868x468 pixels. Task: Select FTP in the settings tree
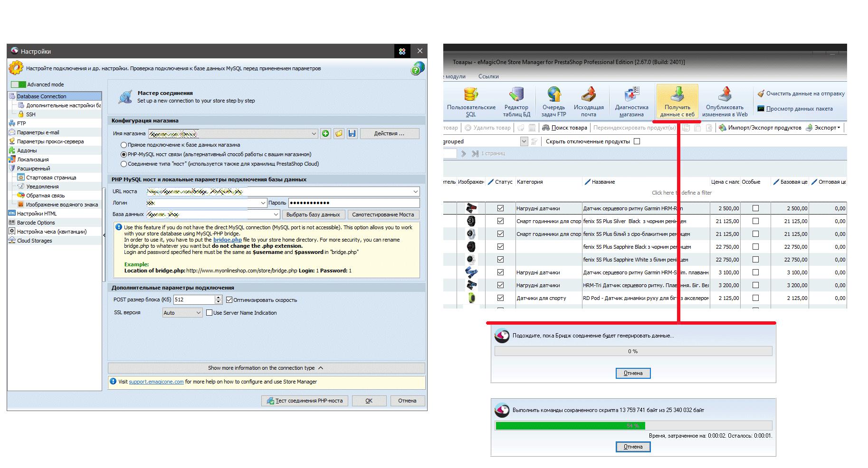click(x=21, y=123)
